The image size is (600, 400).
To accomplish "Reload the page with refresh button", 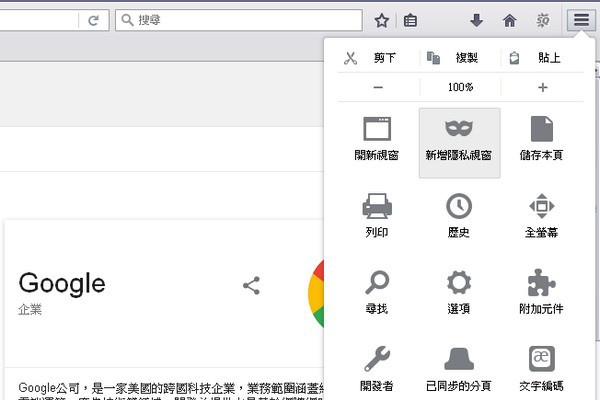I will coord(93,20).
